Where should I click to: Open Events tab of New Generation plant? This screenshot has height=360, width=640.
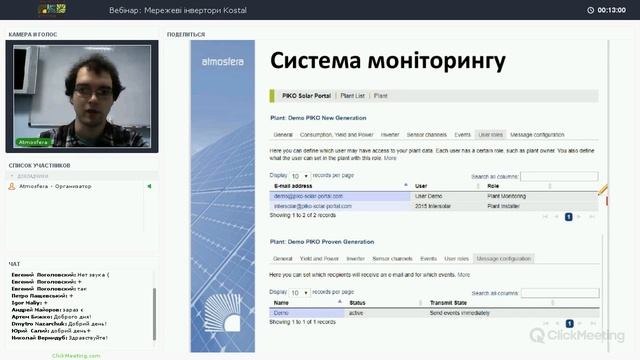(462, 135)
